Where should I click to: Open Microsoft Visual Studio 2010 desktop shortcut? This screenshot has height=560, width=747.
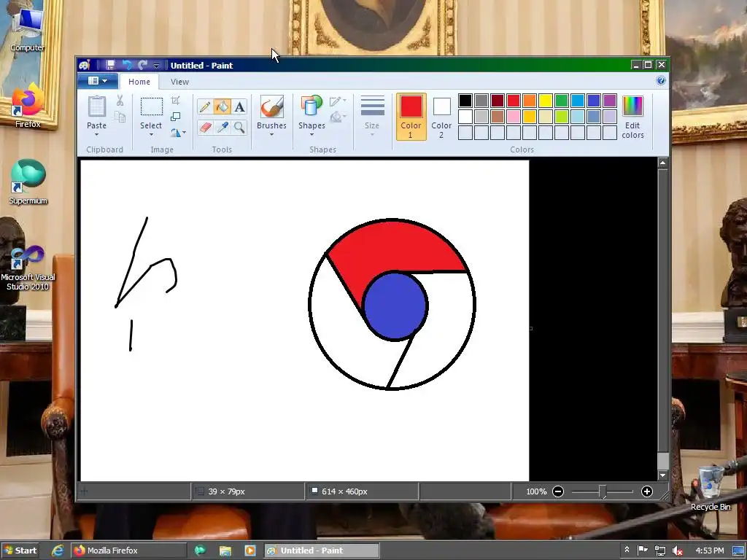(x=28, y=268)
